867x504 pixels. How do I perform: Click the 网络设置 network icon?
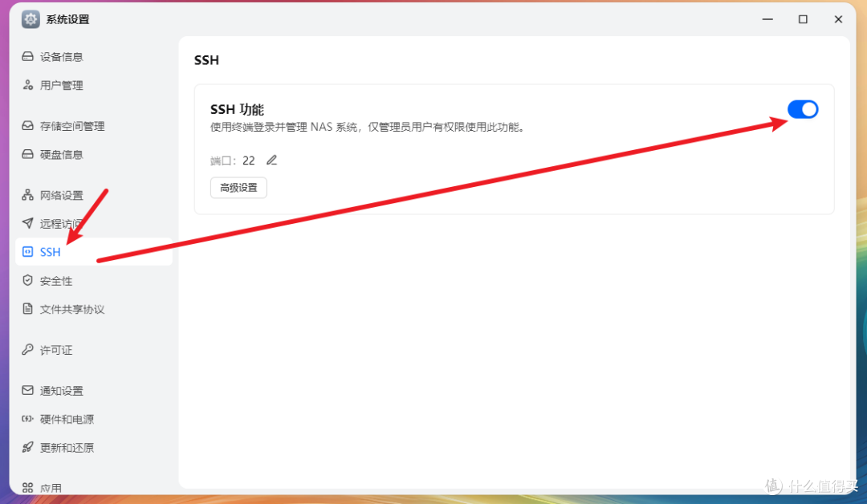(x=27, y=195)
